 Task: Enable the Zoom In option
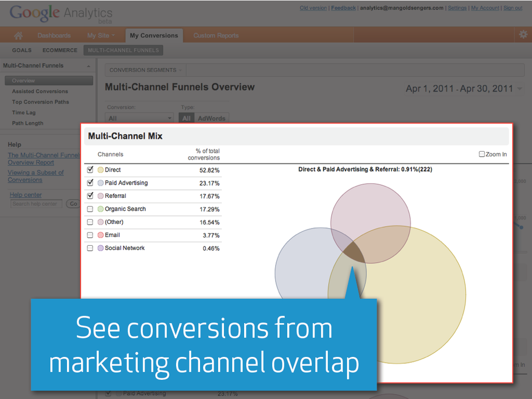[481, 154]
